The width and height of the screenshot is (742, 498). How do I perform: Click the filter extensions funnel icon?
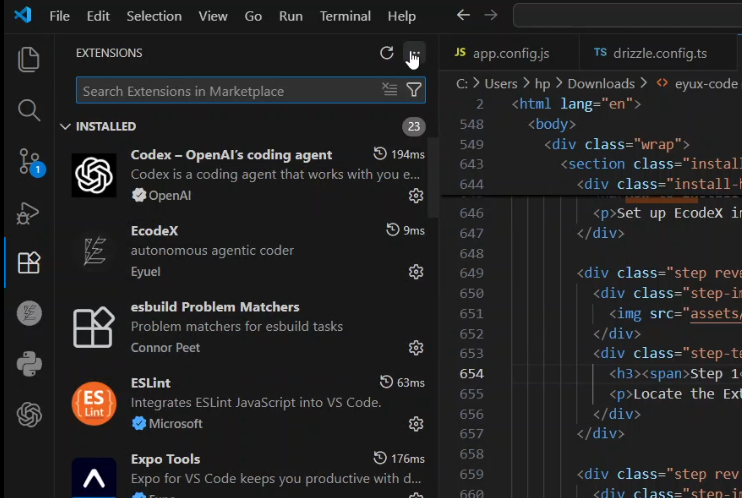pos(414,91)
